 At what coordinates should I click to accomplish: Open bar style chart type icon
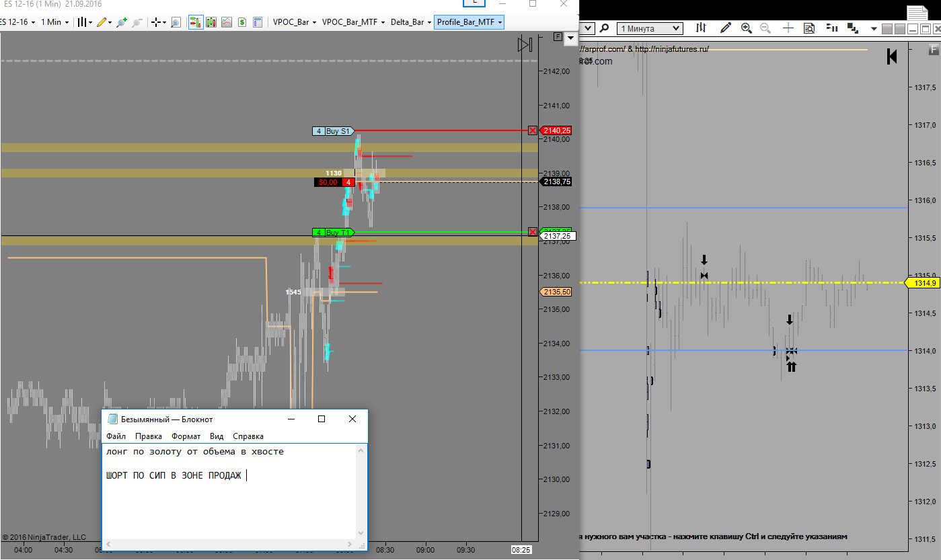point(83,22)
